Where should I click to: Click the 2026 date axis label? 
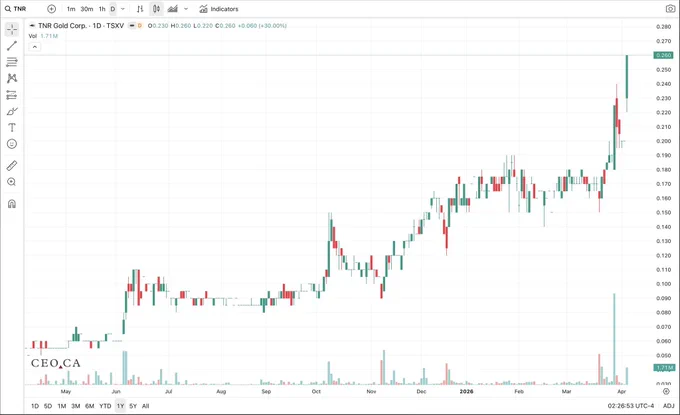point(466,391)
